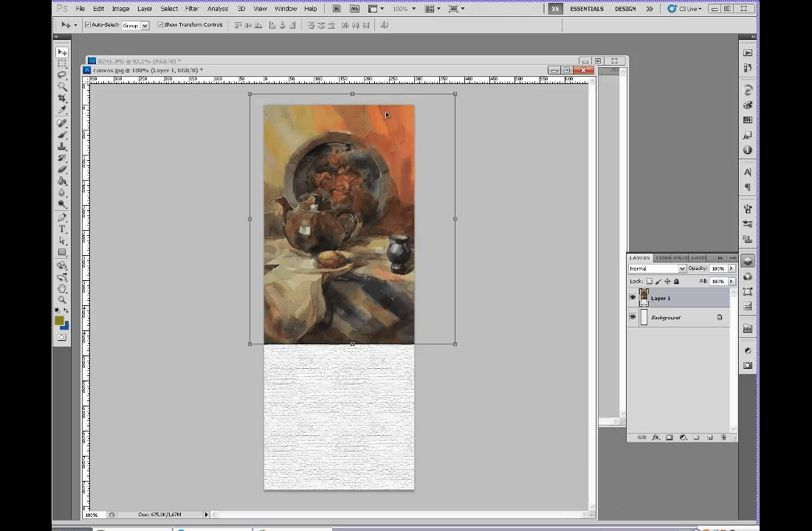812x531 pixels.
Task: Switch to the ESSENTIALS workspace
Action: pyautogui.click(x=587, y=9)
